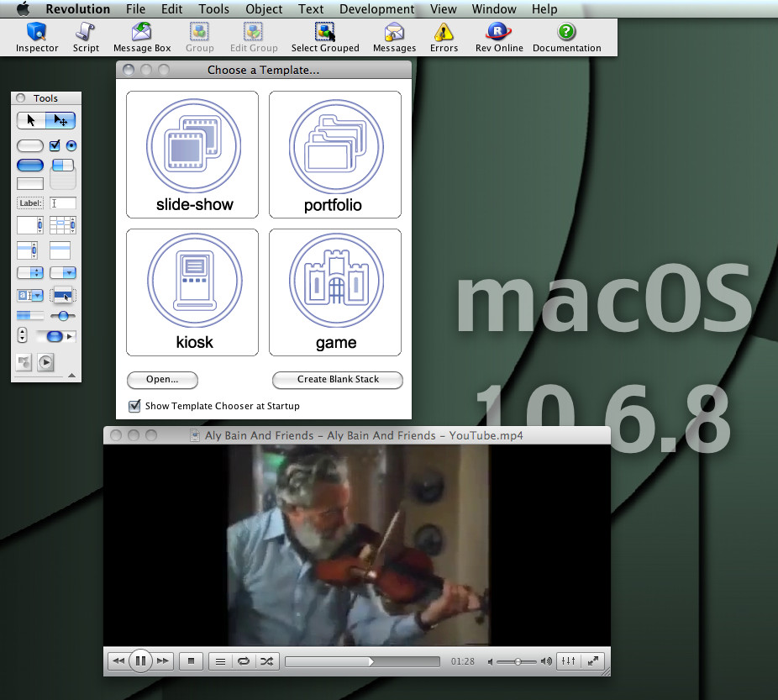The width and height of the screenshot is (778, 700).
Task: Choose the kiosk template icon
Action: 192,292
